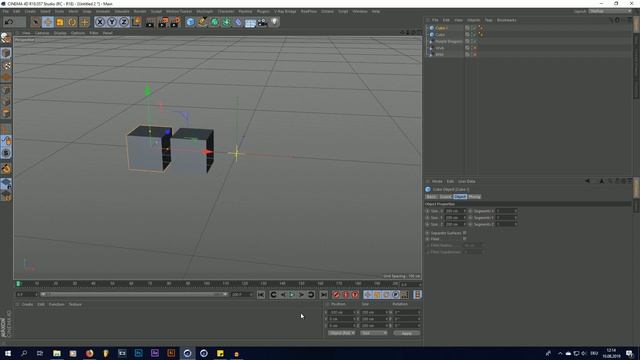Go to start of timeline
The width and height of the screenshot is (640, 360).
261,295
